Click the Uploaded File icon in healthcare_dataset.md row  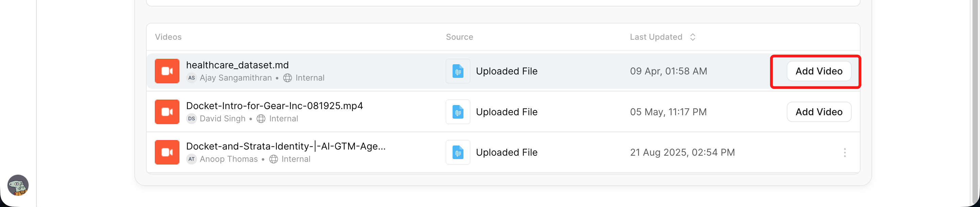(x=458, y=71)
